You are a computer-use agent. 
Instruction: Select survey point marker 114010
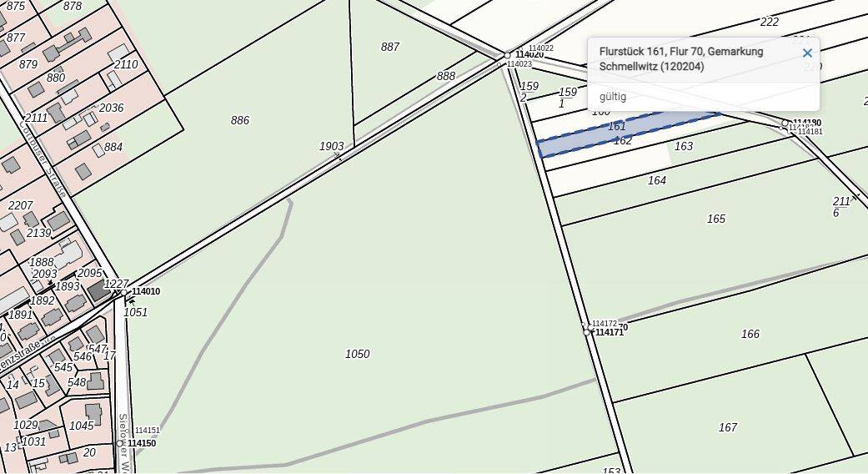tap(127, 293)
